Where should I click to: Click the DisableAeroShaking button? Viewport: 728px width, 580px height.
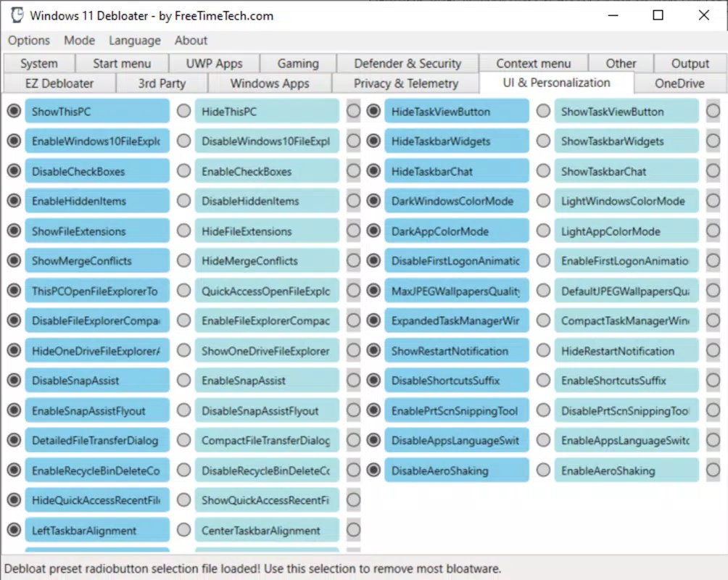tap(456, 471)
